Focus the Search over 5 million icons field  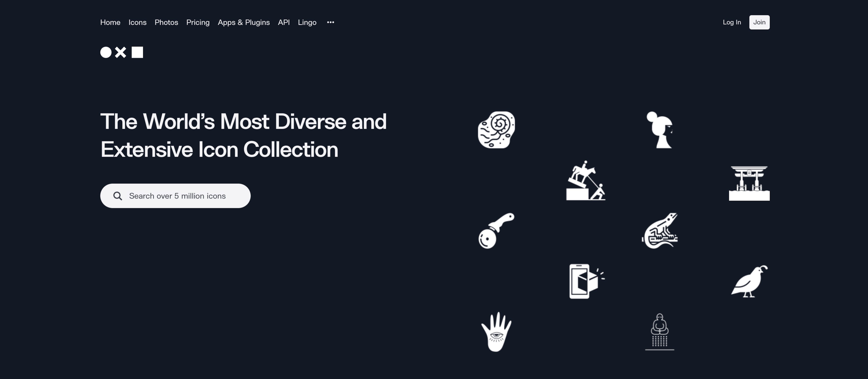(175, 196)
